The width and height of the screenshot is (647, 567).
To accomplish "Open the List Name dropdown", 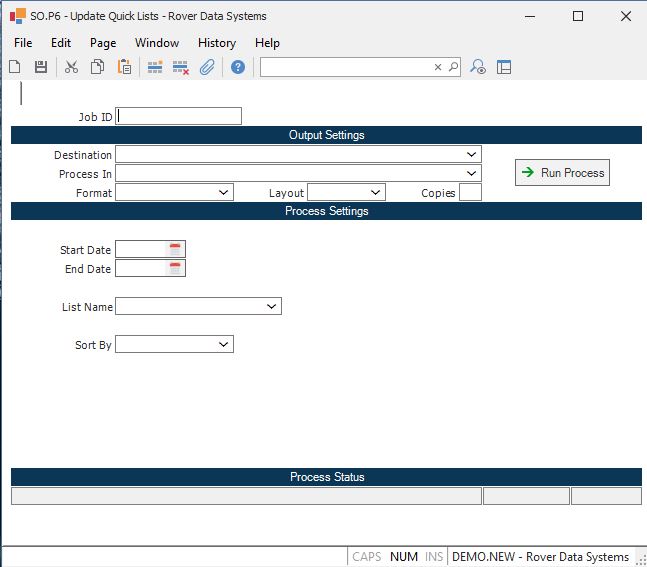I will click(271, 307).
